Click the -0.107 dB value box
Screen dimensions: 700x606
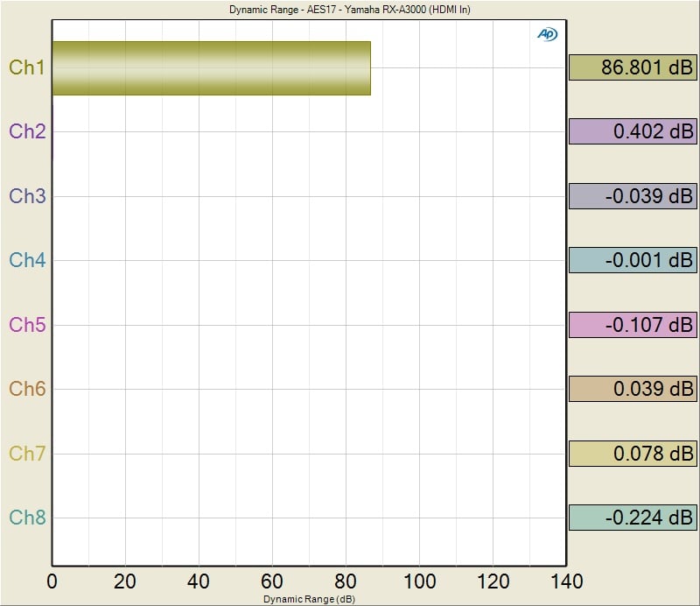[x=633, y=325]
